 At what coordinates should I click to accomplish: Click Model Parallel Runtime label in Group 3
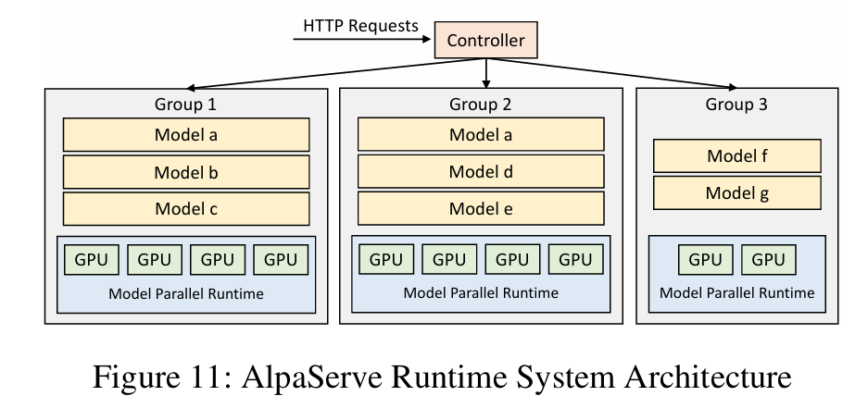click(x=736, y=292)
